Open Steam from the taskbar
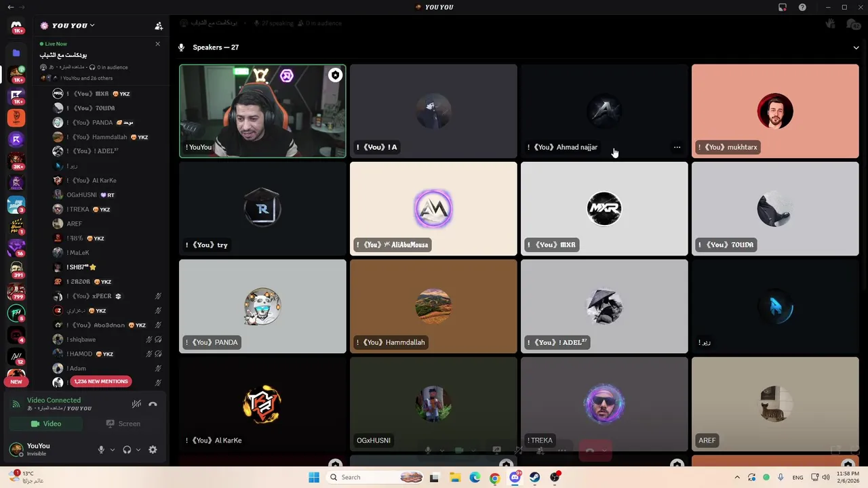 click(x=535, y=477)
